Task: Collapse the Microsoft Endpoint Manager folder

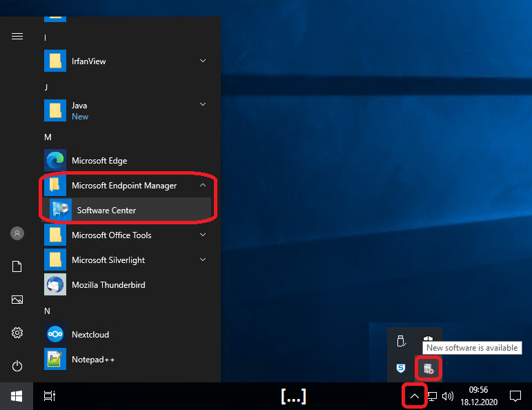Action: coord(203,186)
